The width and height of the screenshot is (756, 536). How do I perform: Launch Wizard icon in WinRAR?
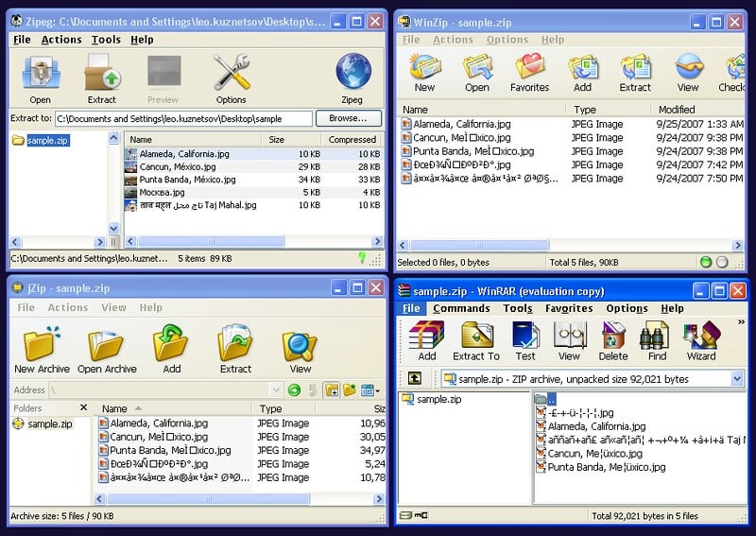click(702, 335)
